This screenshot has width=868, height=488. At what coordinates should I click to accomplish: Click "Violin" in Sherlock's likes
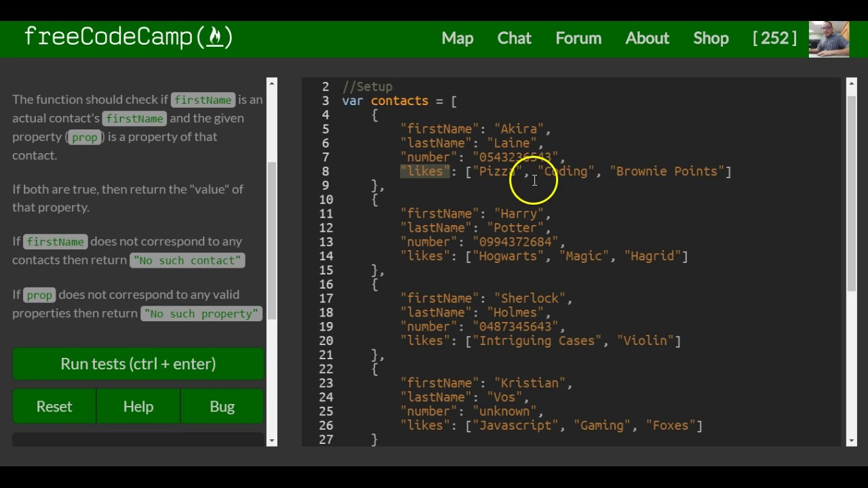645,341
